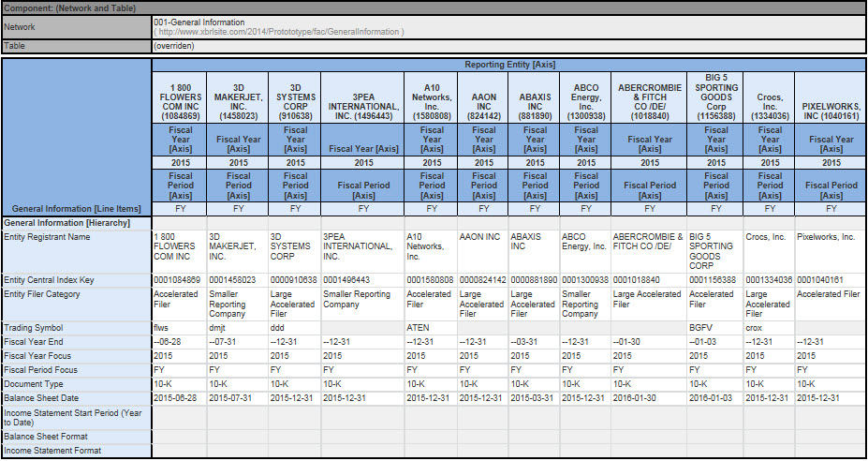Click the 'ABAXIS INC (881890)' column header
Screen dimensions: 868x461
[535, 97]
